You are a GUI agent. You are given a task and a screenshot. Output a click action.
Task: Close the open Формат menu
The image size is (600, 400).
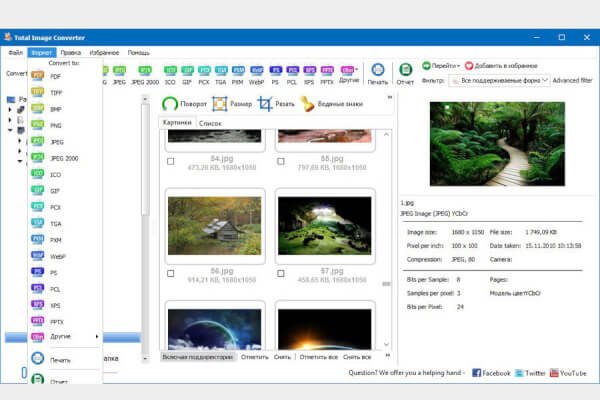42,52
